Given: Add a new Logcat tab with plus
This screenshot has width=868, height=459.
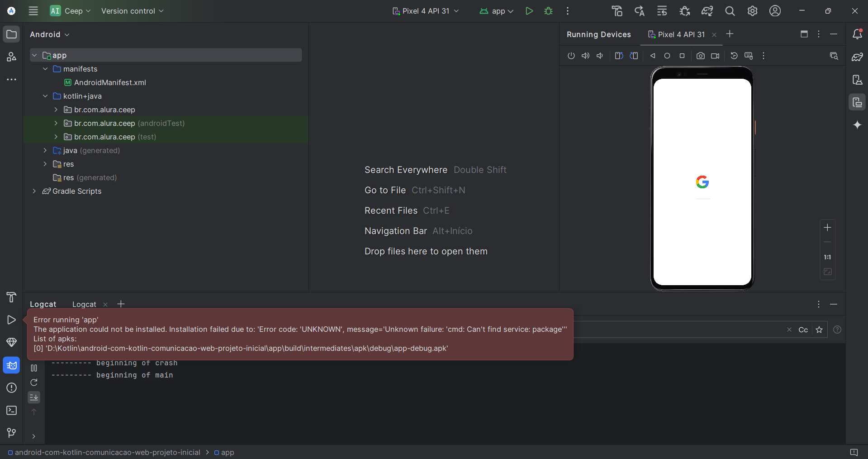Looking at the screenshot, I should coord(121,304).
